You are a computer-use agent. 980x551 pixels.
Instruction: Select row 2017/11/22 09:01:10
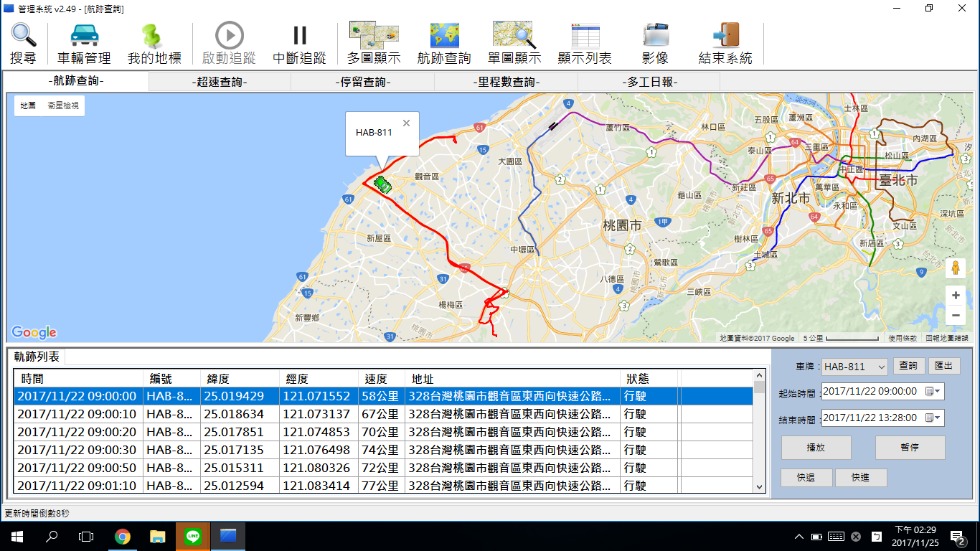[x=384, y=485]
